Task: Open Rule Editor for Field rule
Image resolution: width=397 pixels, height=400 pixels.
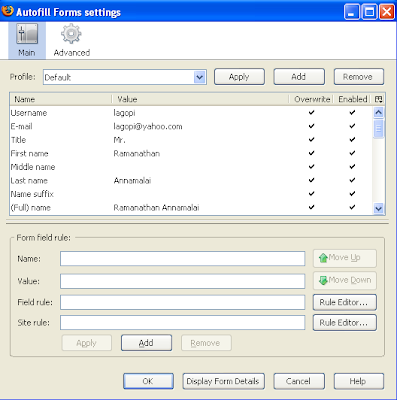Action: click(345, 302)
